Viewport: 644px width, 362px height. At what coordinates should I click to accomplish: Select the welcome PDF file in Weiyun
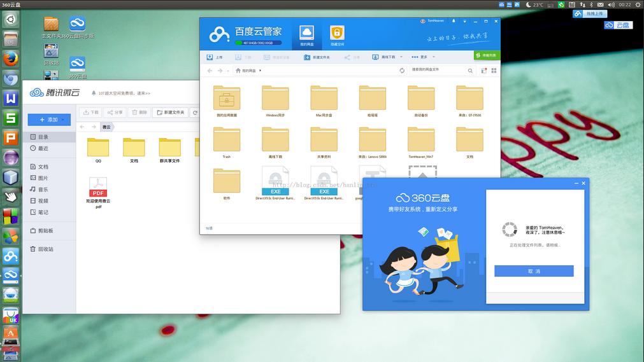98,193
